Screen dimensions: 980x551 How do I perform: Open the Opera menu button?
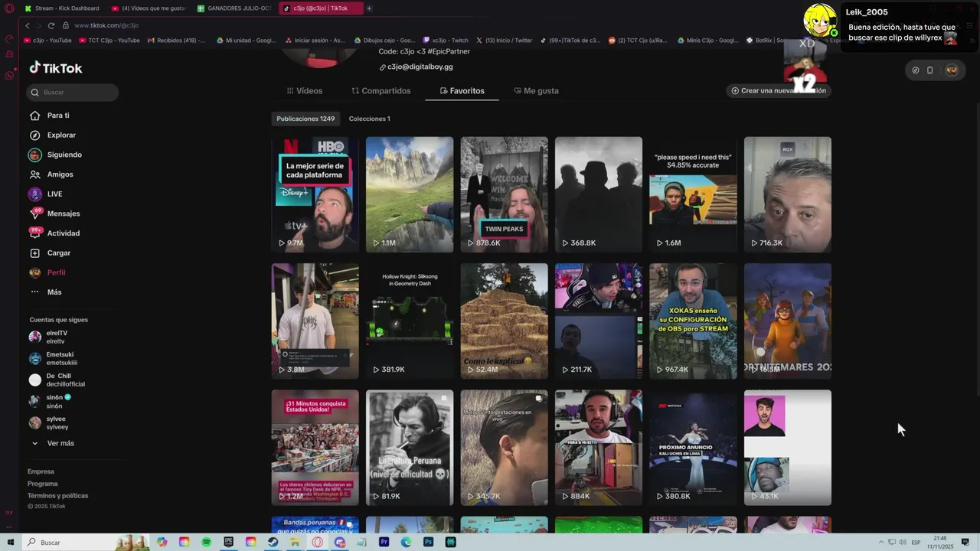click(9, 8)
